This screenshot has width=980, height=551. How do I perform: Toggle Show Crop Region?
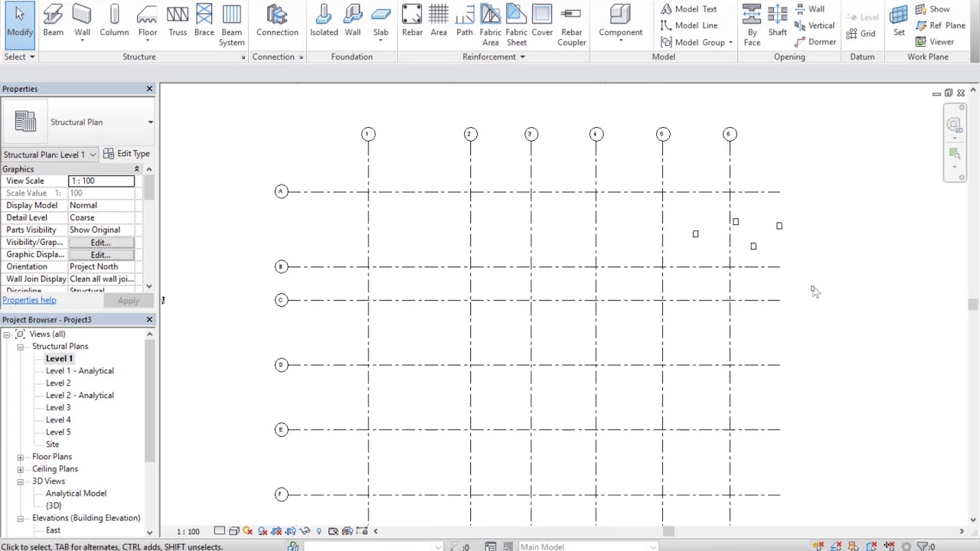291,531
